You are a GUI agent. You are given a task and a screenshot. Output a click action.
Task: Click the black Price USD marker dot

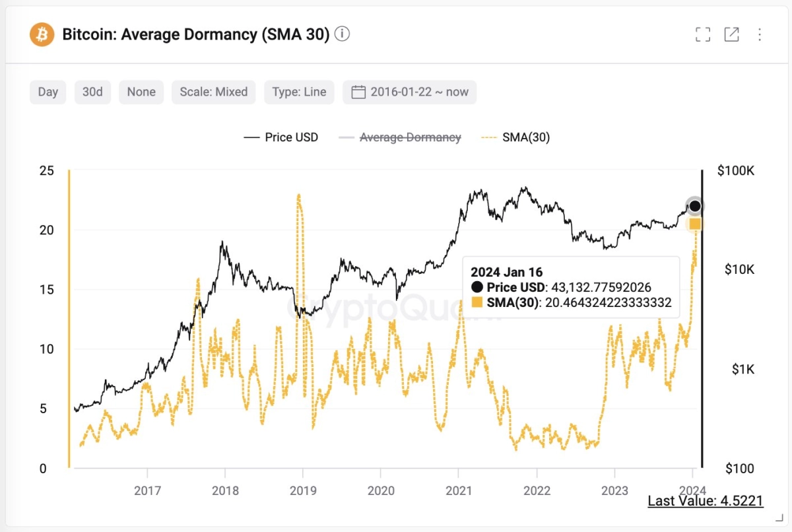(x=695, y=207)
